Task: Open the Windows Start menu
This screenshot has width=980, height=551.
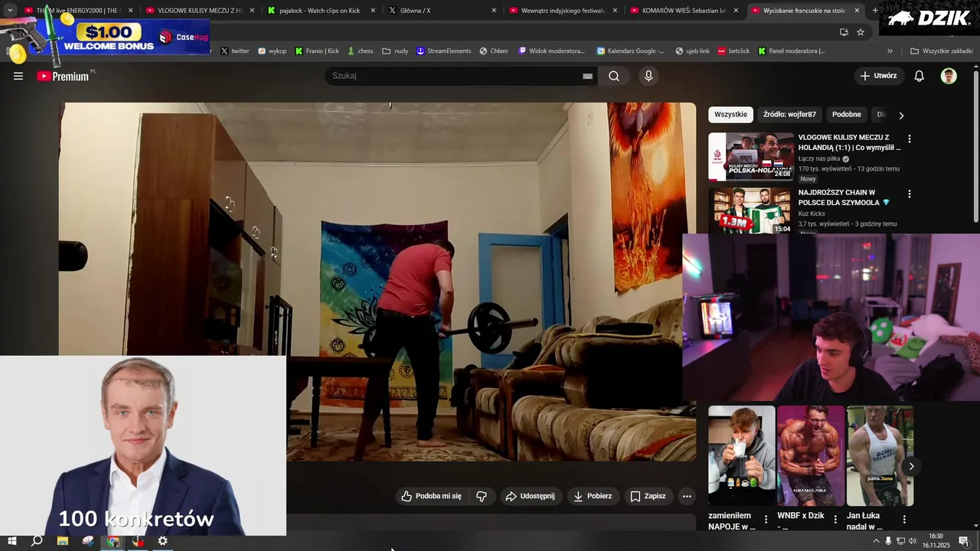Action: pyautogui.click(x=11, y=541)
